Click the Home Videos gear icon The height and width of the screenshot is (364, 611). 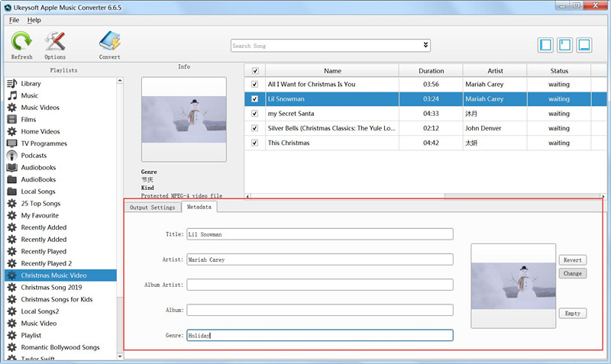(x=12, y=131)
